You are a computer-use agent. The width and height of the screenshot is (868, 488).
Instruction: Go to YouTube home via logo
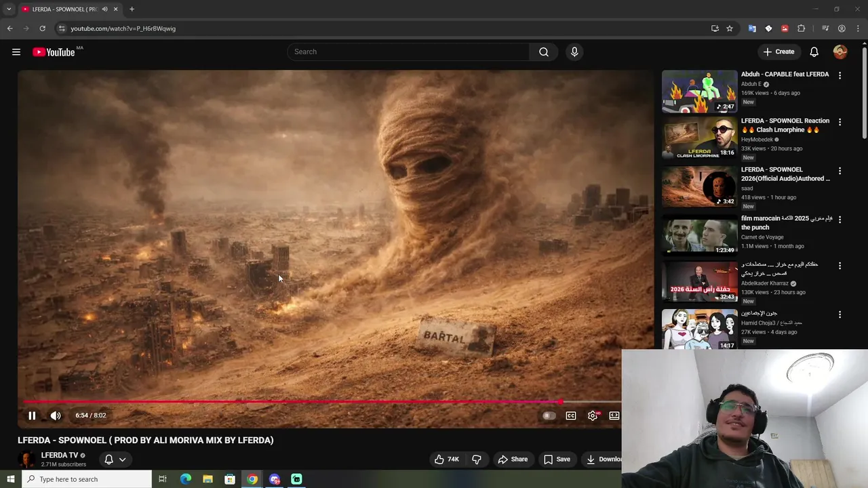pos(54,52)
